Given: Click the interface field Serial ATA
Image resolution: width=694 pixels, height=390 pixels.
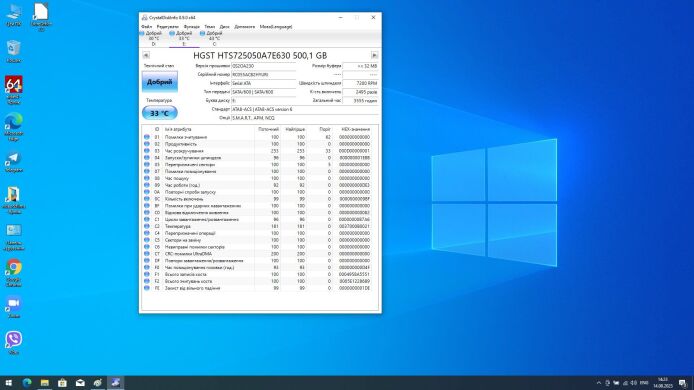Looking at the screenshot, I should coord(264,83).
